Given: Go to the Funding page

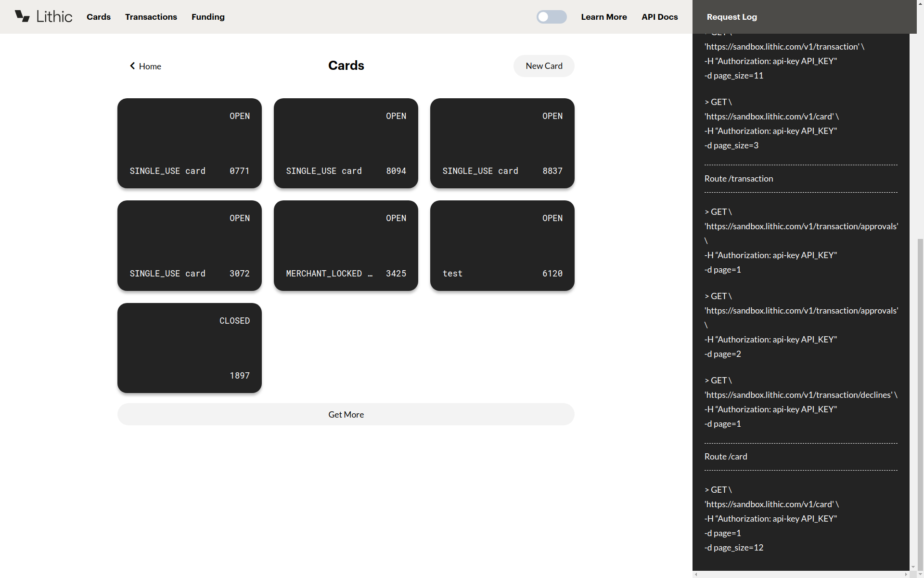Looking at the screenshot, I should click(208, 17).
